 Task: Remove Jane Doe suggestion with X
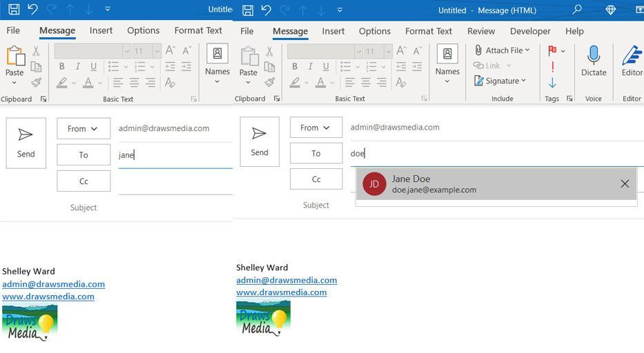click(x=625, y=183)
